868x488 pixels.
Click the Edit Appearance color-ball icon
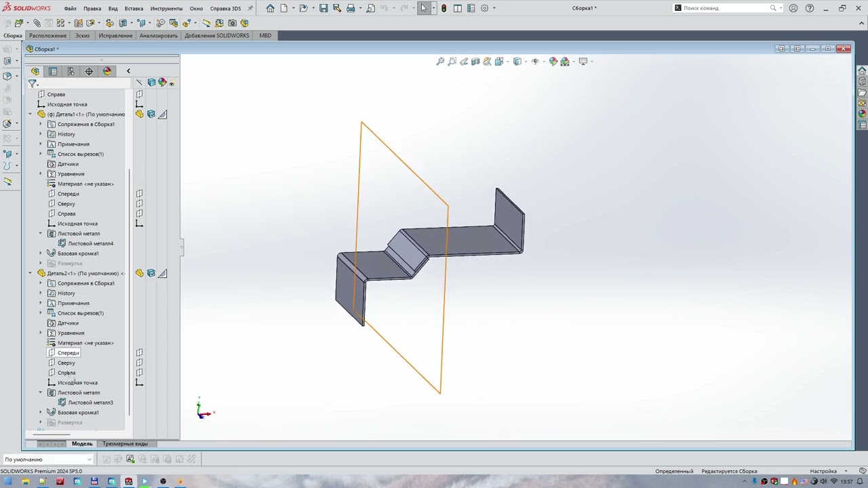[x=553, y=62]
